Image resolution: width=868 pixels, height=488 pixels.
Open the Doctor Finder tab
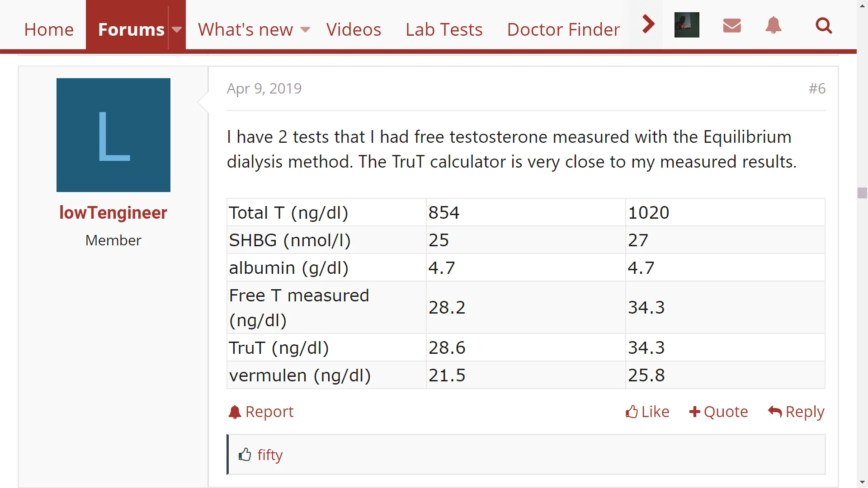click(563, 30)
